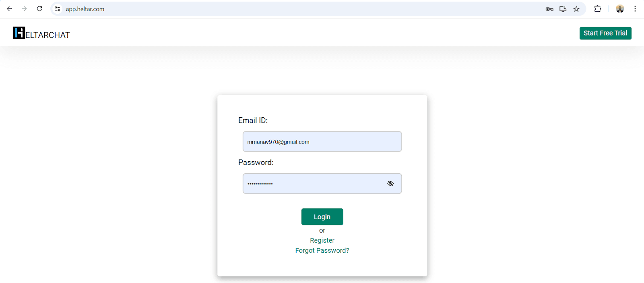This screenshot has width=644, height=283.
Task: Click the install app icon in address bar
Action: pyautogui.click(x=563, y=8)
